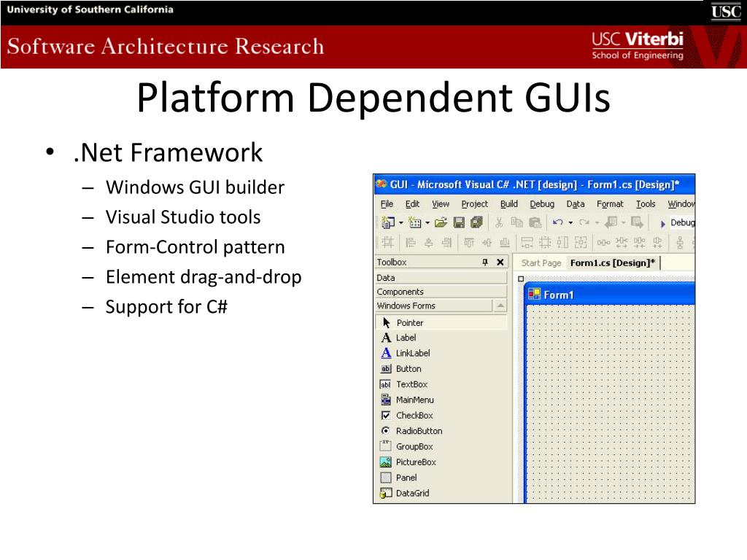Click the Size to Grid icon
Screen dimensions: 747x560
544,243
